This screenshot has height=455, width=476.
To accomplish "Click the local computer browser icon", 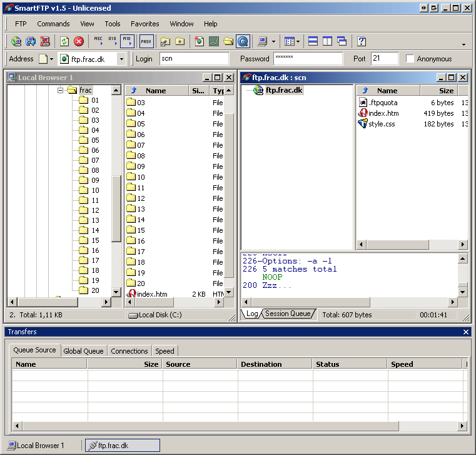I will coord(262,41).
